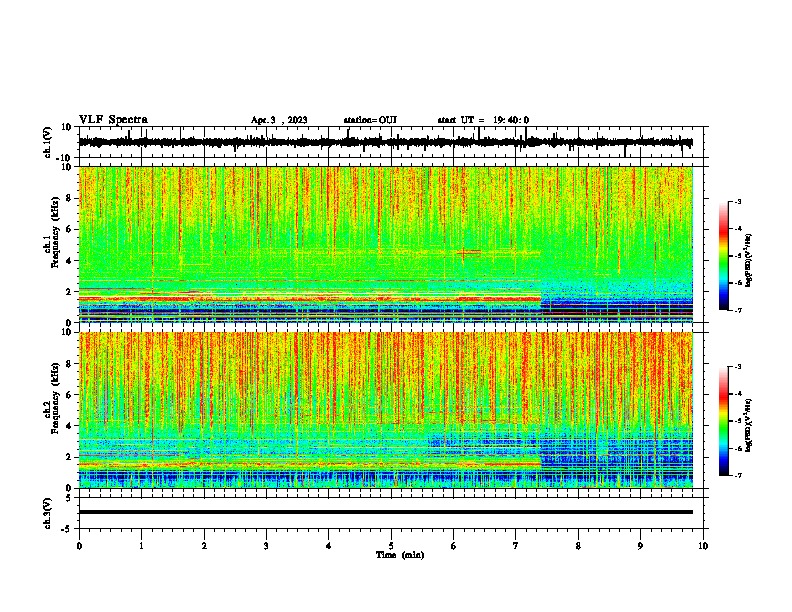Viewport: 792px width, 612px height.
Task: Click the time axis tick label '0'
Action: pos(79,546)
